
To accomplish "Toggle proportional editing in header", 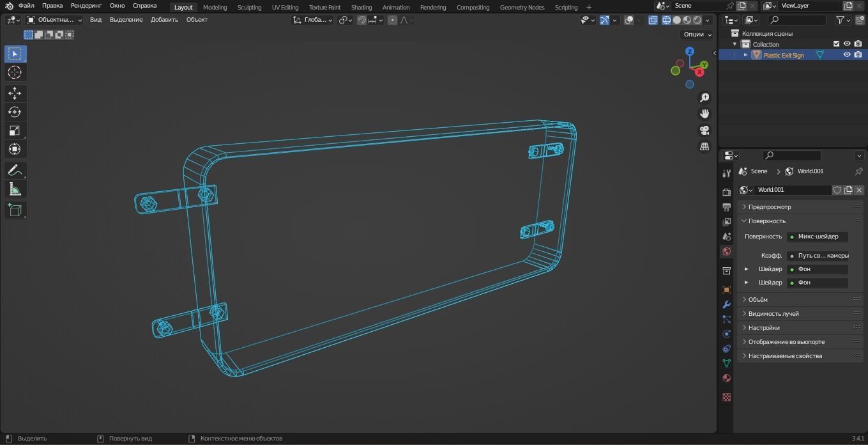I will 392,20.
